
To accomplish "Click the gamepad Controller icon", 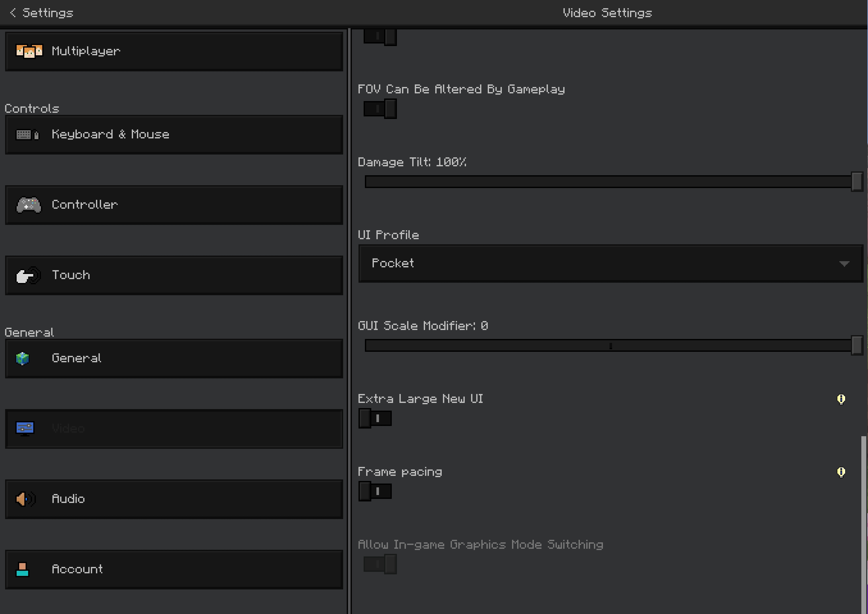I will 29,205.
